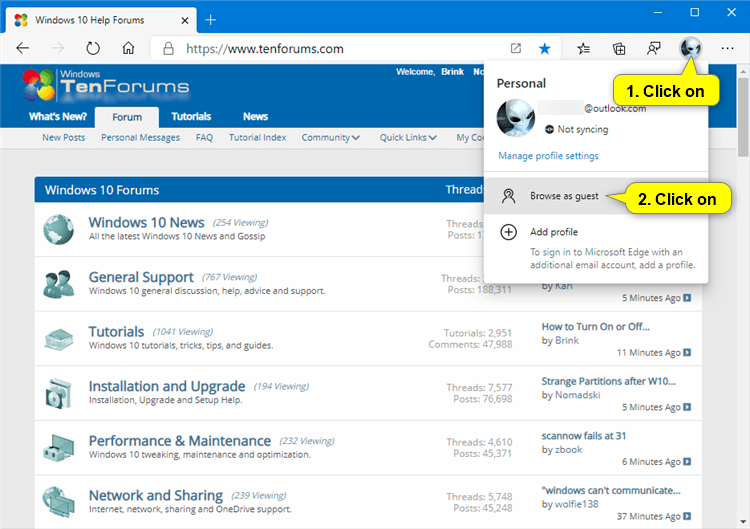Open the General Support forum
750x529 pixels.
(141, 277)
